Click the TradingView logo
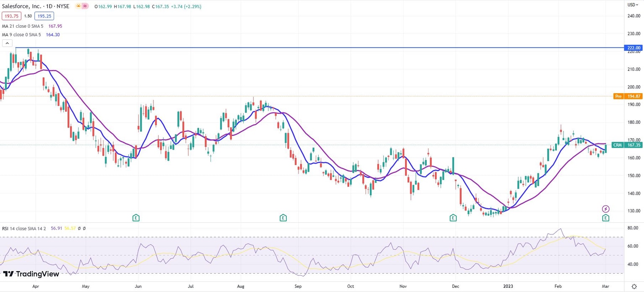This screenshot has width=644, height=292. [31, 274]
